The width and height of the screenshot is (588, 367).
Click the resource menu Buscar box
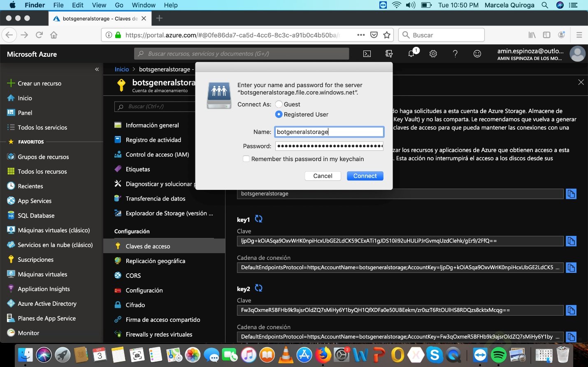[155, 106]
